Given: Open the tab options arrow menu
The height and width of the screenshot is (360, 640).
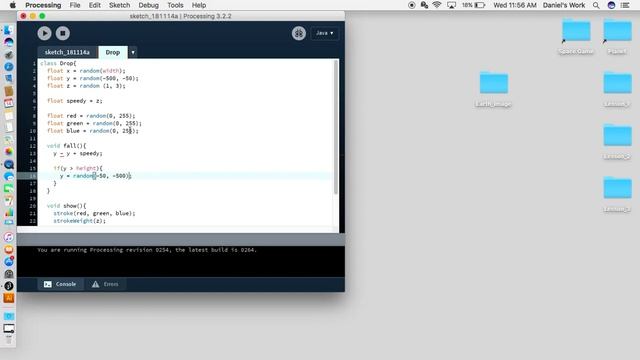Looking at the screenshot, I should pyautogui.click(x=133, y=52).
